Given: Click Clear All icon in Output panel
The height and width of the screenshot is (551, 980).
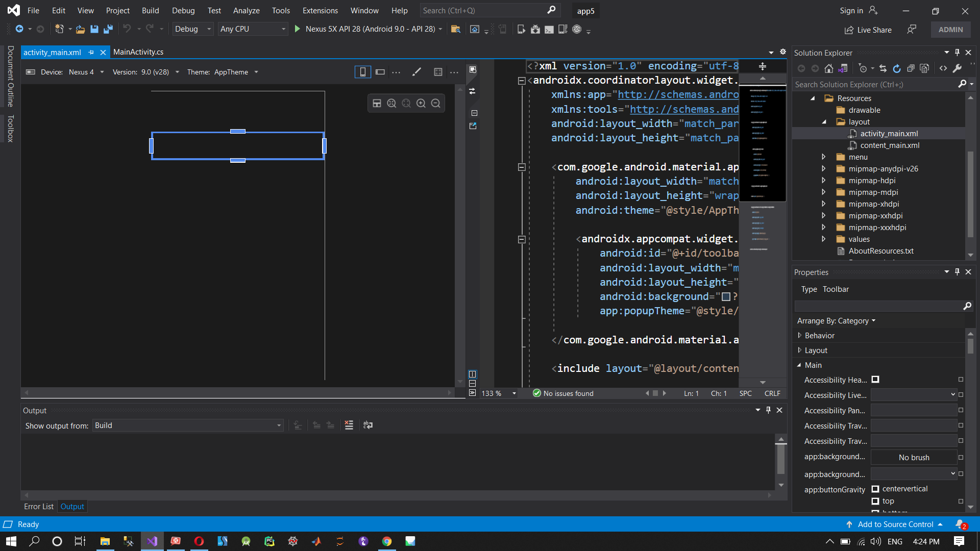Looking at the screenshot, I should tap(349, 425).
